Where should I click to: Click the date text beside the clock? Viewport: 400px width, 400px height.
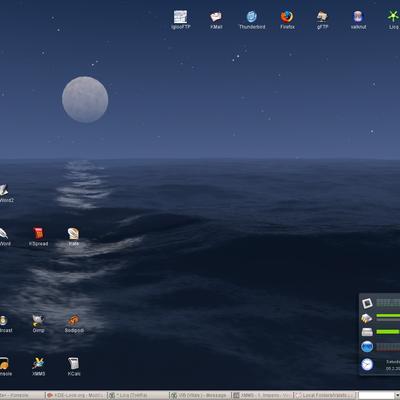coord(393,365)
